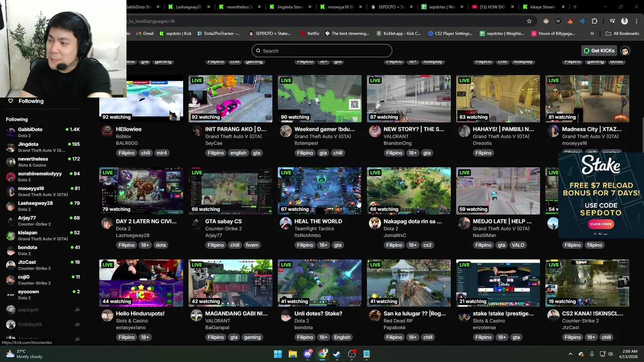Screen dimensions: 644x362
Task: Open All Bookmarks folder
Action: pos(622,34)
